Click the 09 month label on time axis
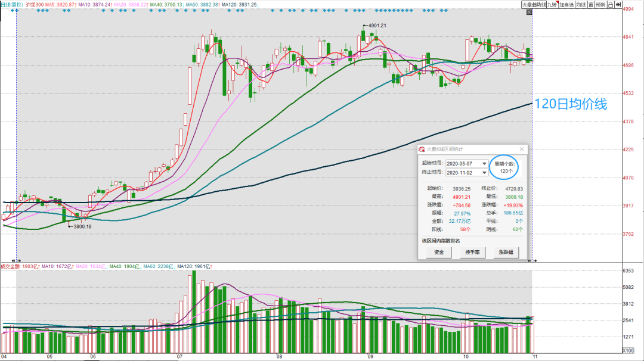 pos(370,356)
